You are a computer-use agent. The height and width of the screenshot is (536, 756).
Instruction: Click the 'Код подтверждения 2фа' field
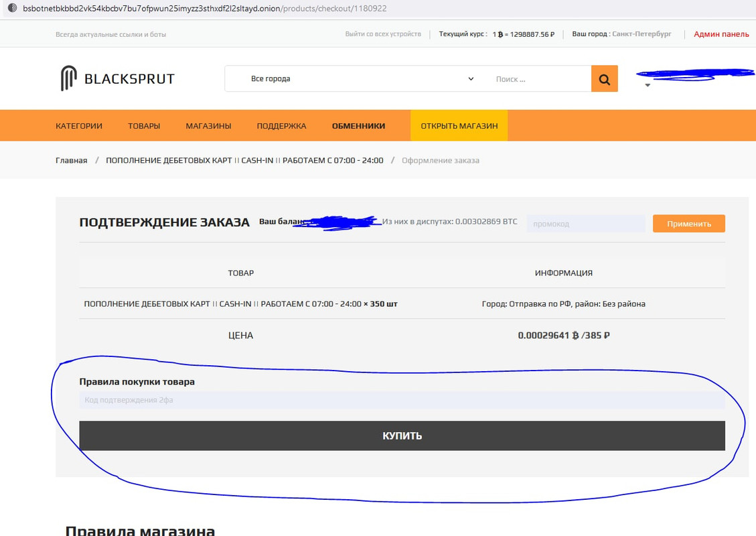402,400
